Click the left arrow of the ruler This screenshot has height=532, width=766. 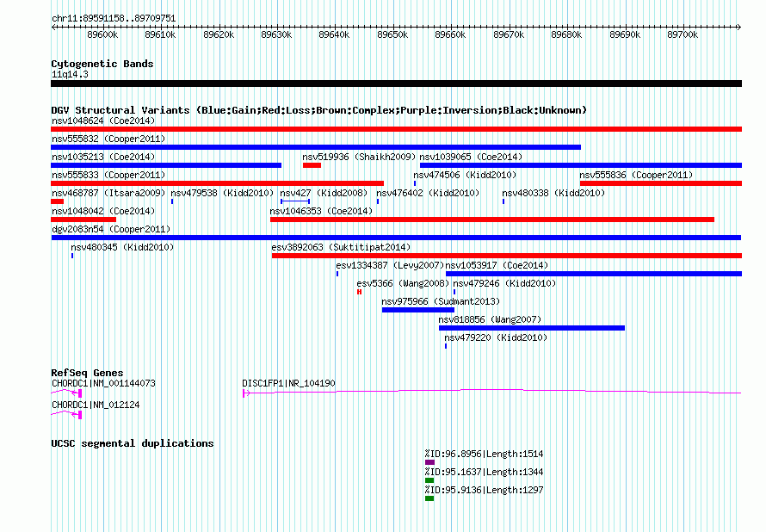pos(53,27)
